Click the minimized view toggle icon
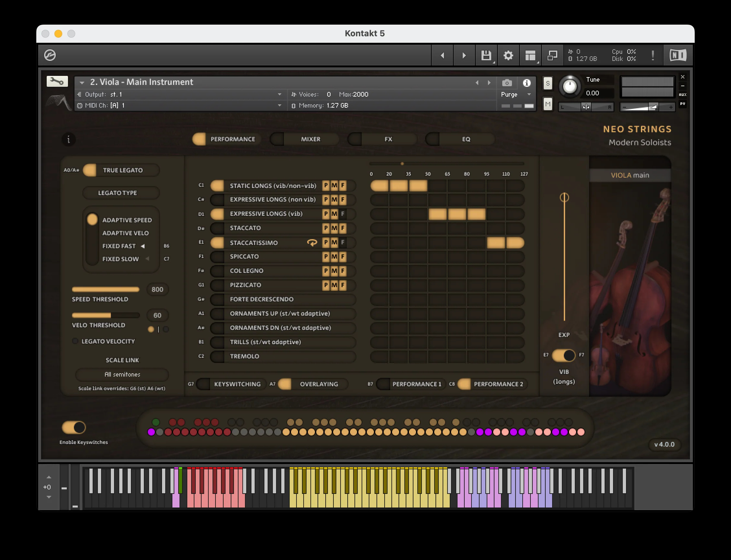 coord(552,55)
